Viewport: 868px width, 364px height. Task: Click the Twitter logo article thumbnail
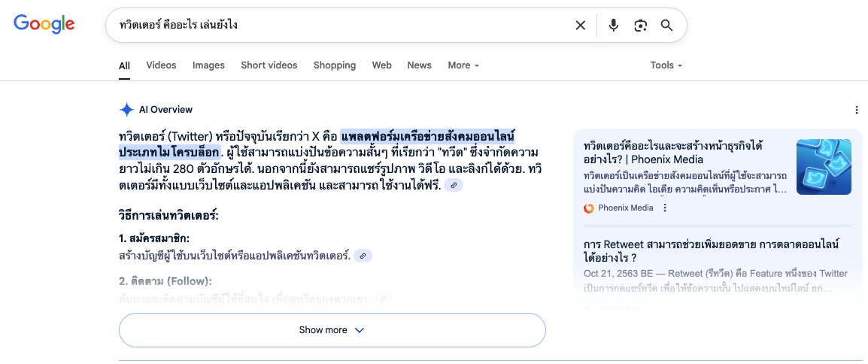[824, 166]
